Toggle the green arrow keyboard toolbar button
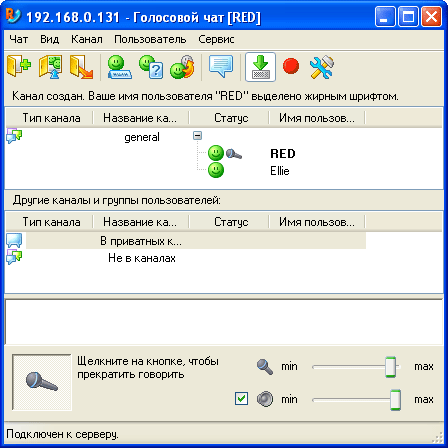 pyautogui.click(x=260, y=67)
